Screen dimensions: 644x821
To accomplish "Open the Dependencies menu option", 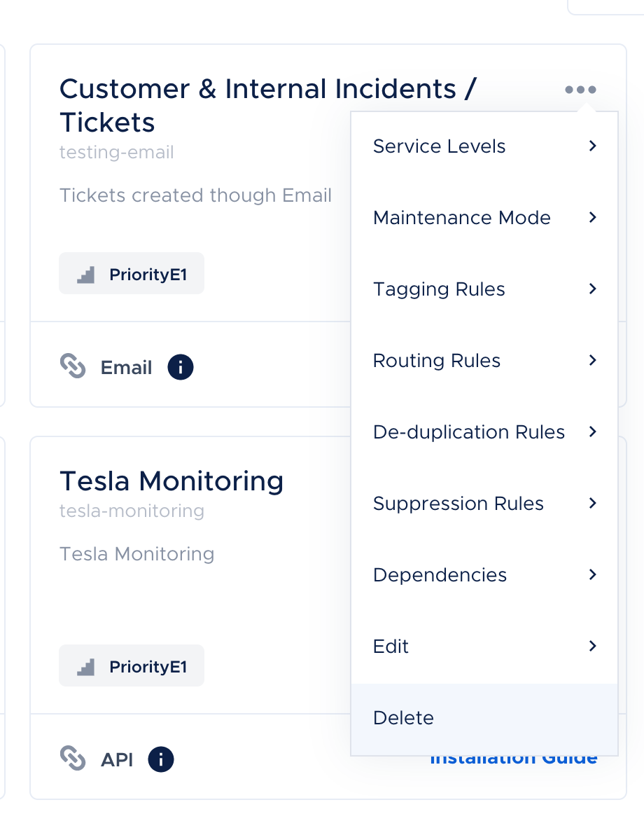I will (x=440, y=575).
